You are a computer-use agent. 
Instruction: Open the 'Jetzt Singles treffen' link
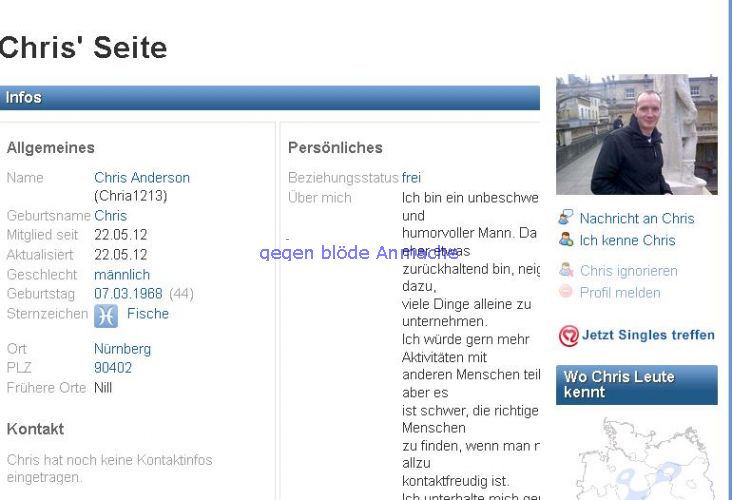648,335
